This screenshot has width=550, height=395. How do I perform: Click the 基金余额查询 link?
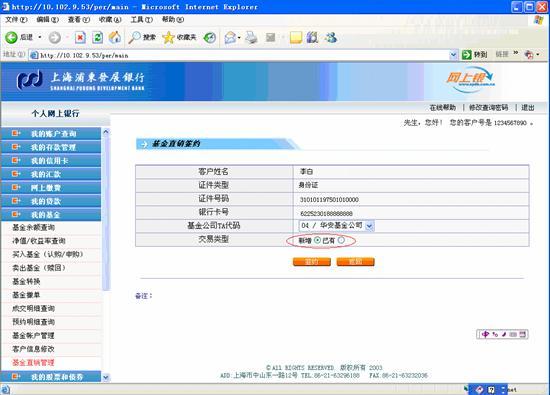coord(34,227)
